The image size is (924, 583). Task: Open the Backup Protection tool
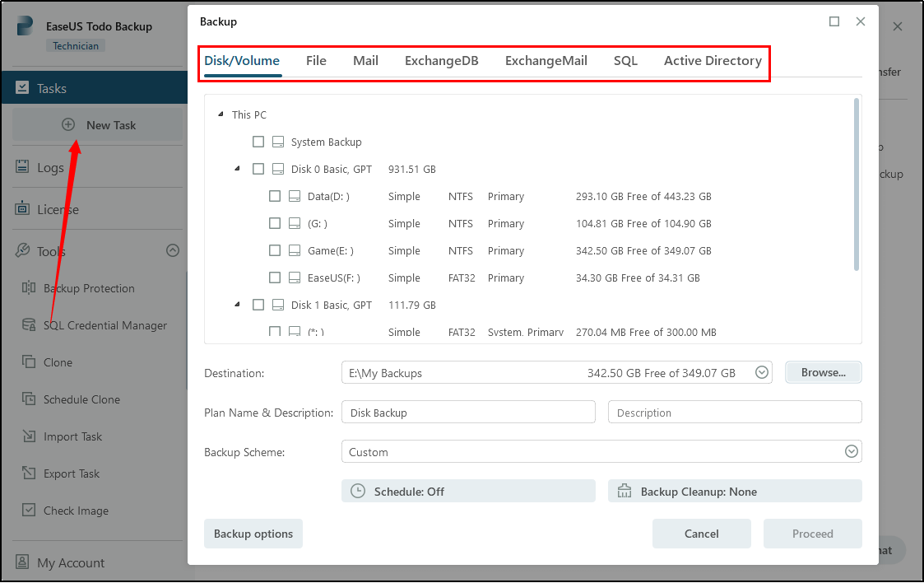[88, 288]
